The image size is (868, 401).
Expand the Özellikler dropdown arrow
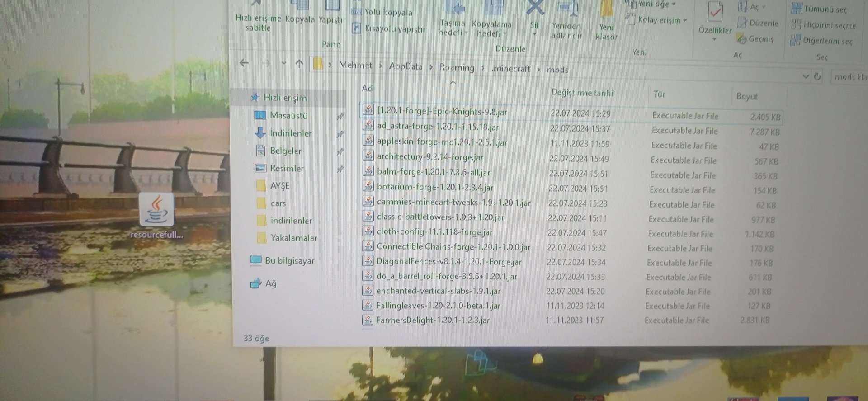[x=714, y=40]
